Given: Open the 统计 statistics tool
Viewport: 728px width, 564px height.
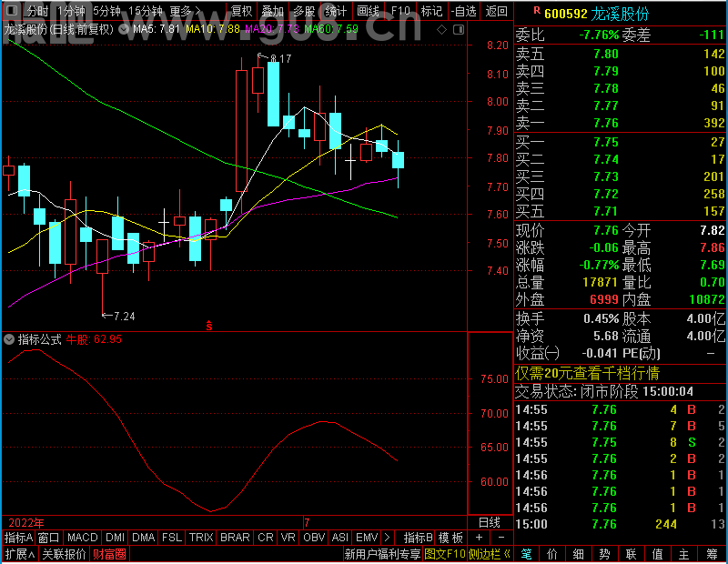Looking at the screenshot, I should tap(336, 11).
